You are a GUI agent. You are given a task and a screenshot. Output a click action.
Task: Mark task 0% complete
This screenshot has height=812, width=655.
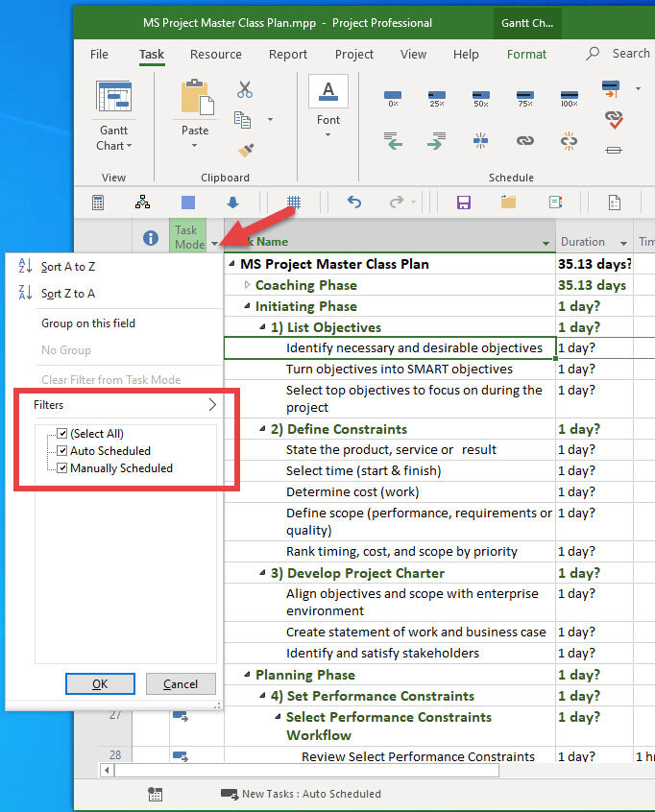[393, 98]
